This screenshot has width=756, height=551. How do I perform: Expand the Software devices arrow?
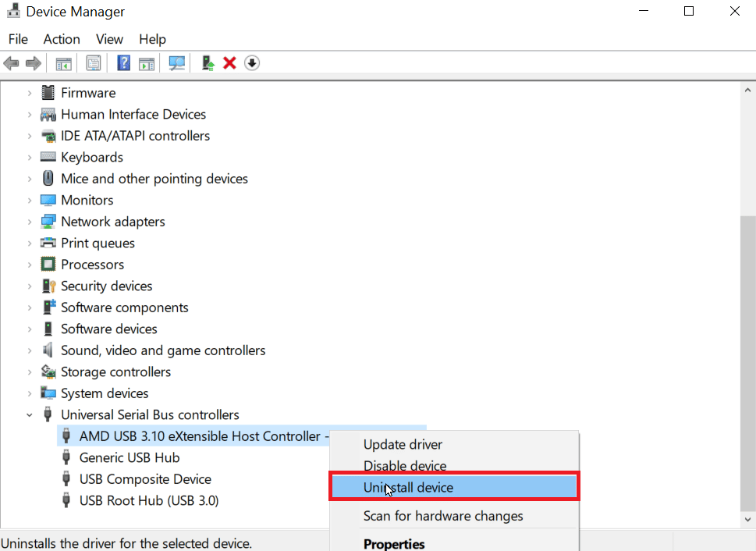[x=30, y=329]
